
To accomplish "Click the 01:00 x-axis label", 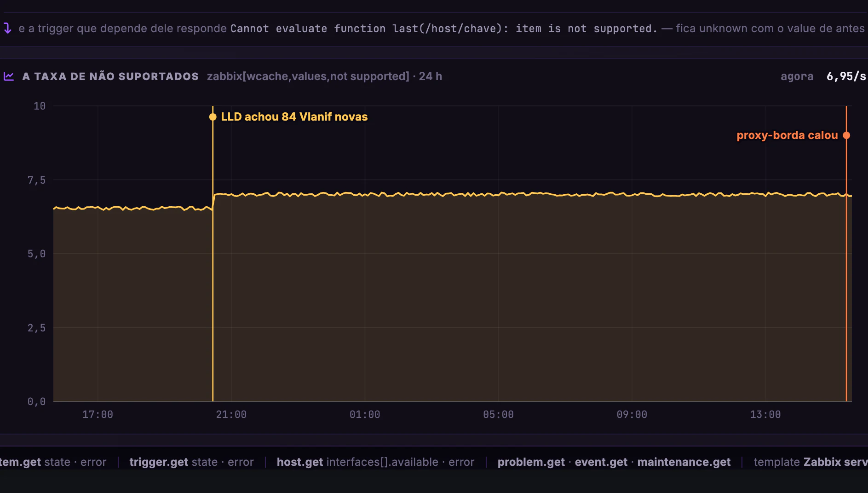I will click(x=365, y=415).
